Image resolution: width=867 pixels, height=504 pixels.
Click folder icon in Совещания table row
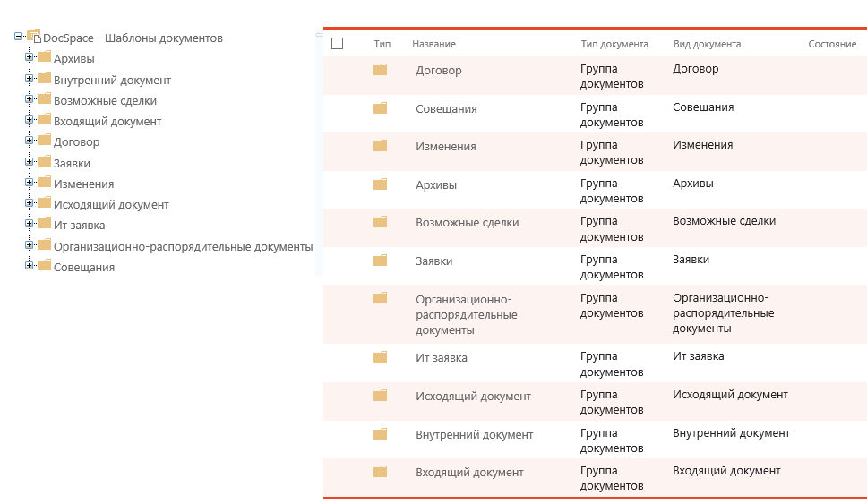pyautogui.click(x=380, y=107)
